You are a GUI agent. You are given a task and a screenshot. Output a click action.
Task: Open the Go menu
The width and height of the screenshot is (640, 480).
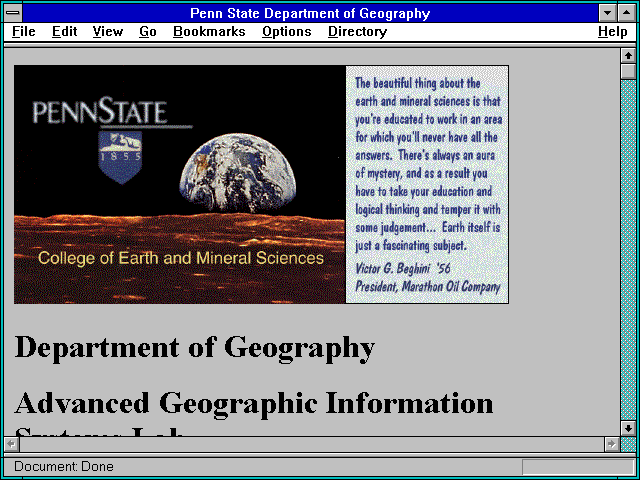coord(148,32)
